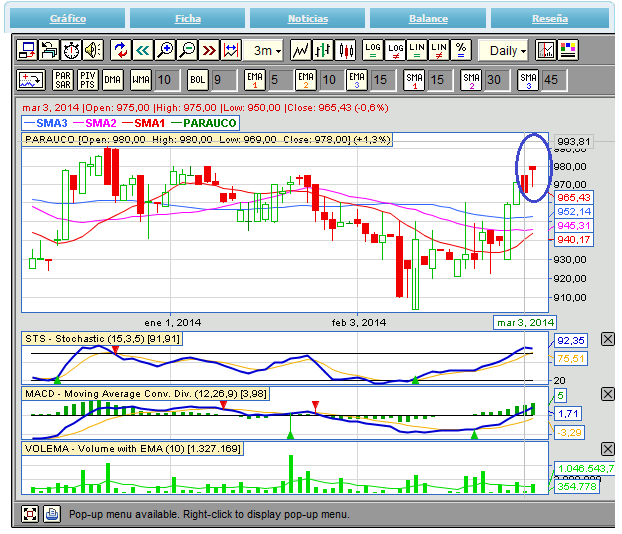This screenshot has width=622, height=534.
Task: Click the refresh chart arrows icon
Action: coord(121,50)
